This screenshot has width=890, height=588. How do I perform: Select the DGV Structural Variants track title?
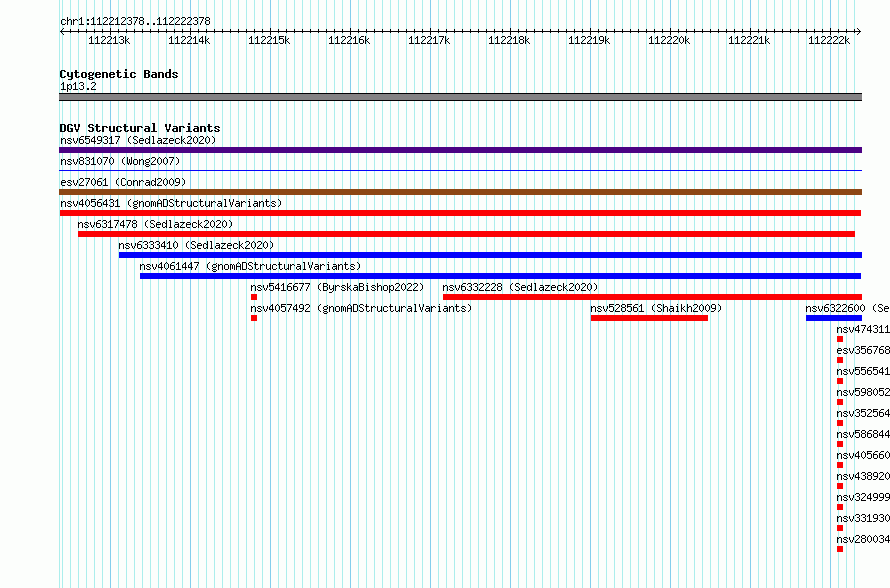(x=140, y=128)
